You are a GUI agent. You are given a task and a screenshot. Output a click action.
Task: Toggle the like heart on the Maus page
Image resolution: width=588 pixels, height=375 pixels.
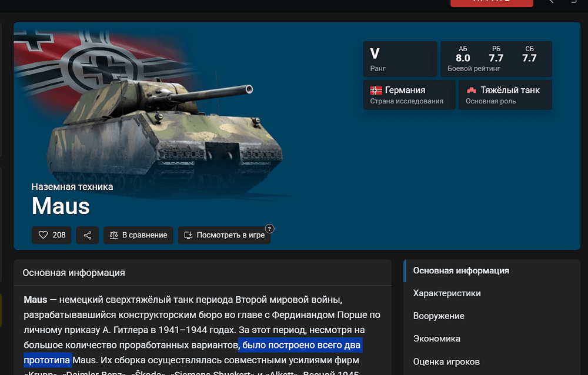42,235
